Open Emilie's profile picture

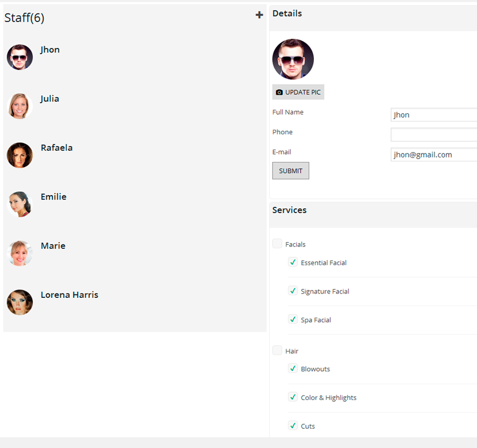click(x=20, y=204)
